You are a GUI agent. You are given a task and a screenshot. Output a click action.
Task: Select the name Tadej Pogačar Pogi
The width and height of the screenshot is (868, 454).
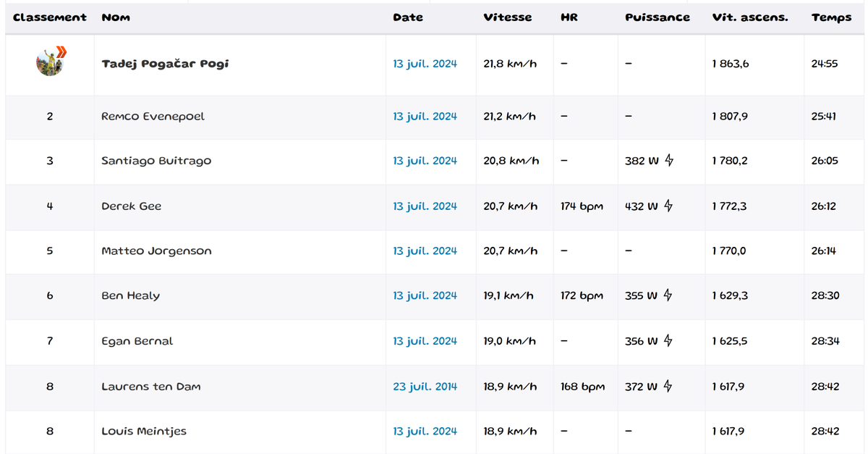tap(165, 64)
